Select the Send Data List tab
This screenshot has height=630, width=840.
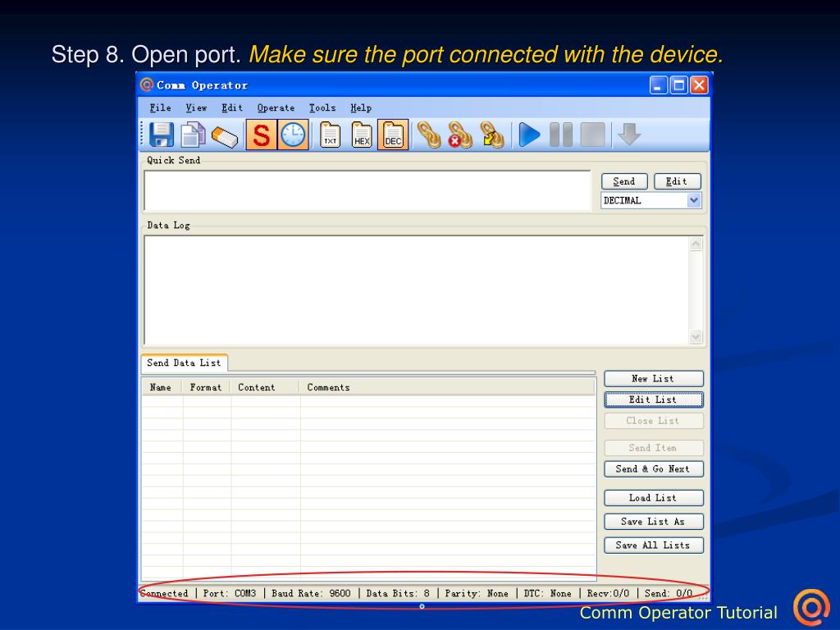[x=184, y=363]
